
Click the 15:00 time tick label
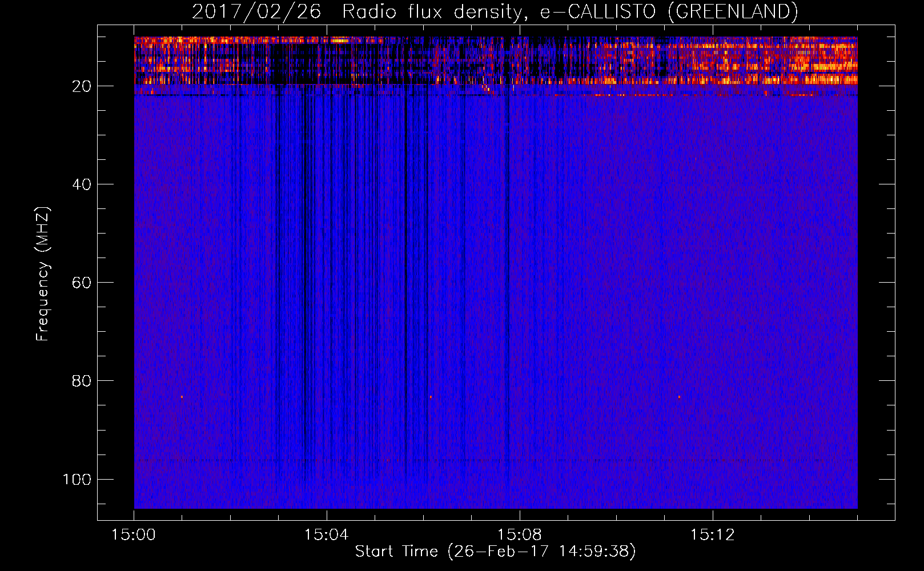134,535
